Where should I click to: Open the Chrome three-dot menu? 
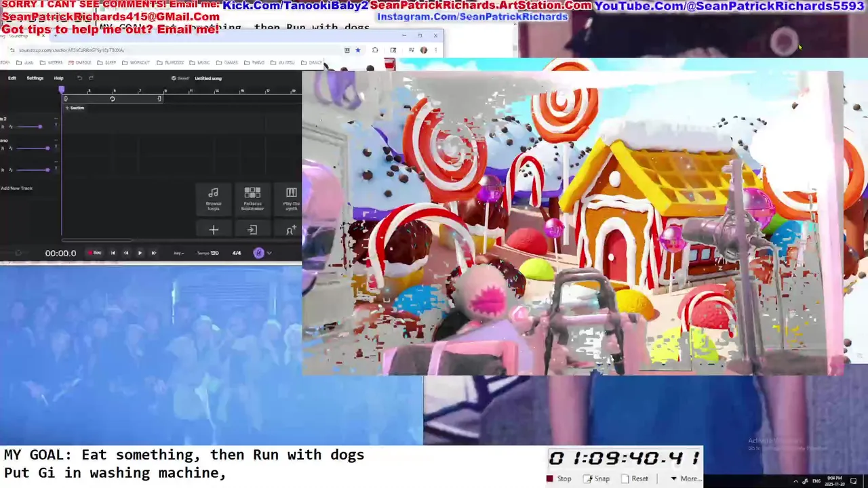[x=435, y=50]
